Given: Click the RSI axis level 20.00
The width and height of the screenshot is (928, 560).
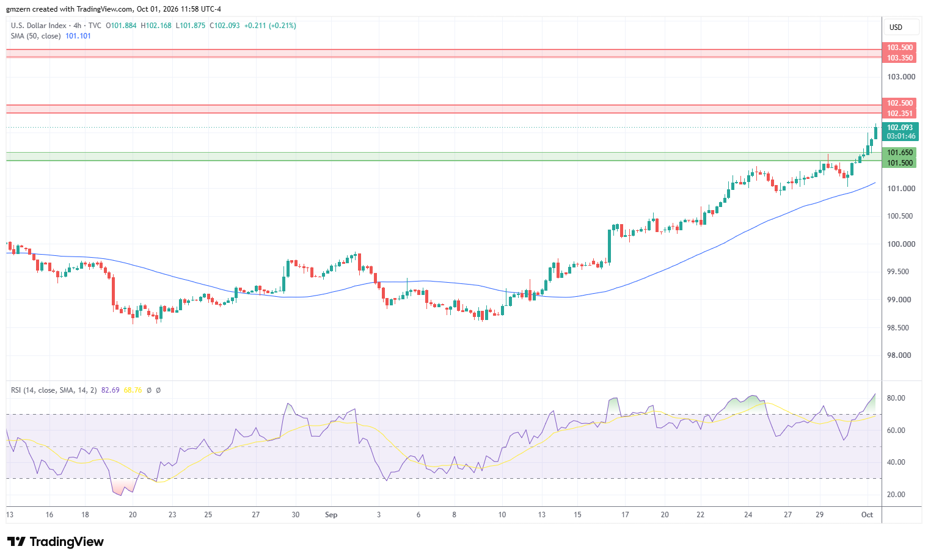Looking at the screenshot, I should (x=896, y=495).
